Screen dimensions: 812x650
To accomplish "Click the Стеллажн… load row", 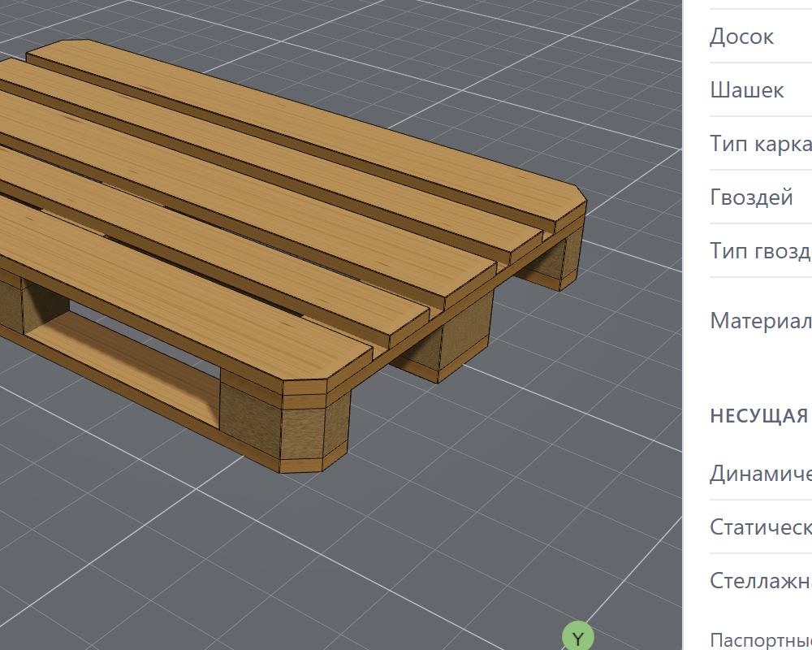I will (761, 581).
